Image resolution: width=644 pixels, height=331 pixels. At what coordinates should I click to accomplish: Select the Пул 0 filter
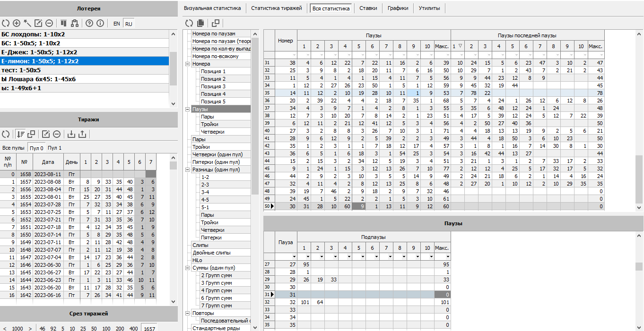tap(36, 148)
